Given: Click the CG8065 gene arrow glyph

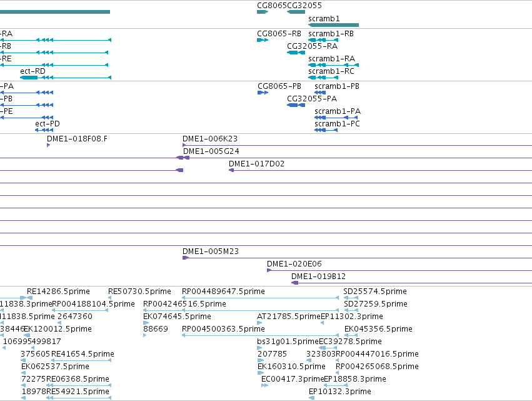Looking at the screenshot, I should click(263, 12).
